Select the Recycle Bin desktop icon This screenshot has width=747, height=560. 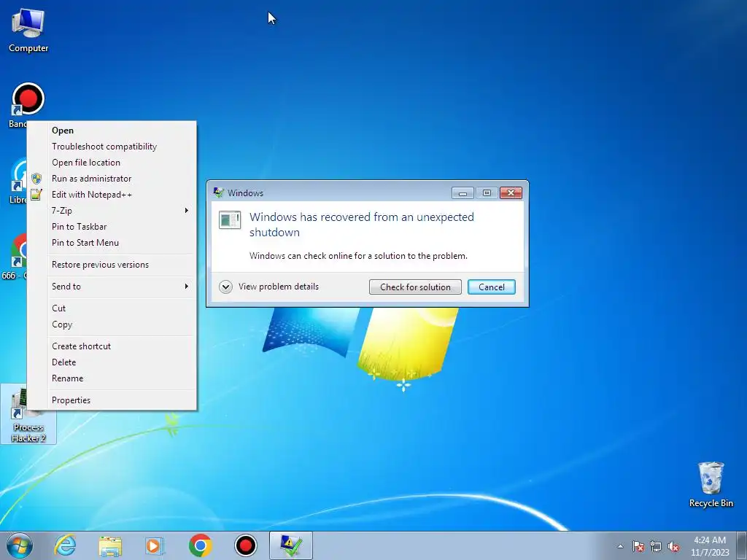point(711,484)
